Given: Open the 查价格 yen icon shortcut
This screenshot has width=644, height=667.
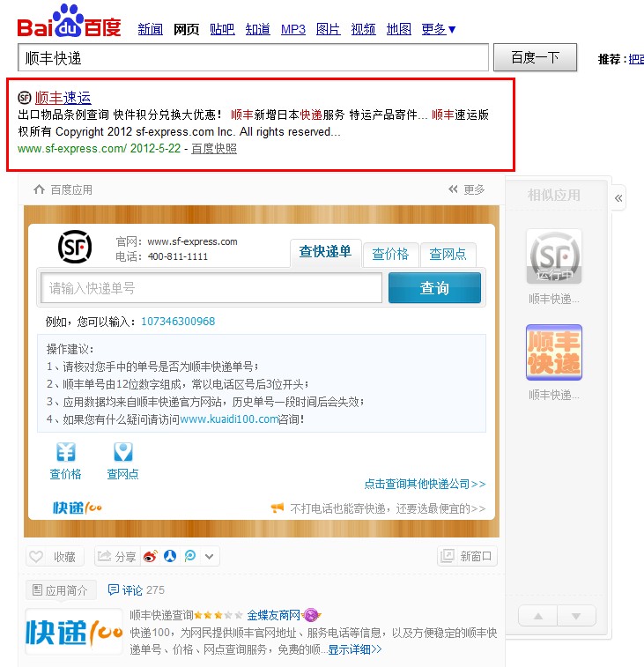Looking at the screenshot, I should (66, 452).
